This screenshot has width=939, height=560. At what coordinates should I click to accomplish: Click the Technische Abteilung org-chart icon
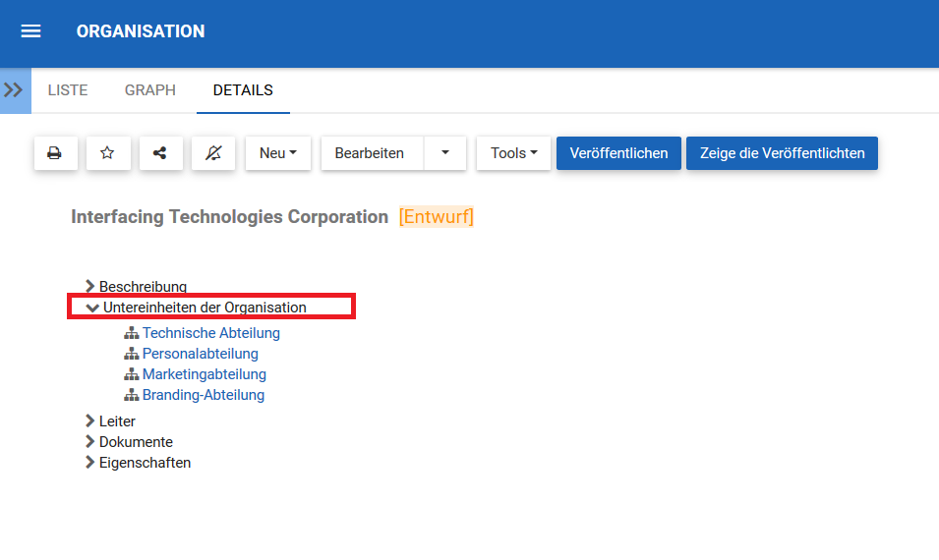tap(132, 333)
